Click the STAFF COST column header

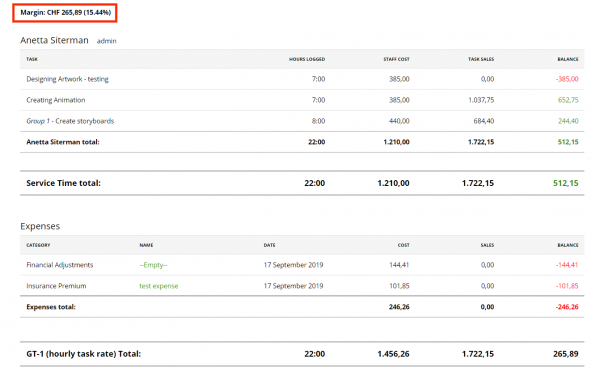[396, 59]
